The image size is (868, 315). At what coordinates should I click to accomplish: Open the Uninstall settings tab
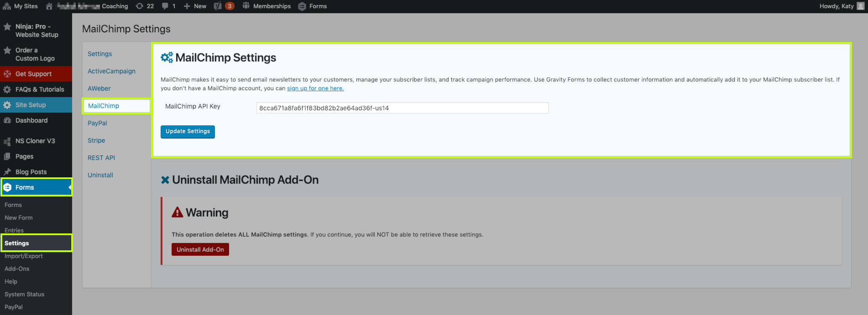(100, 175)
